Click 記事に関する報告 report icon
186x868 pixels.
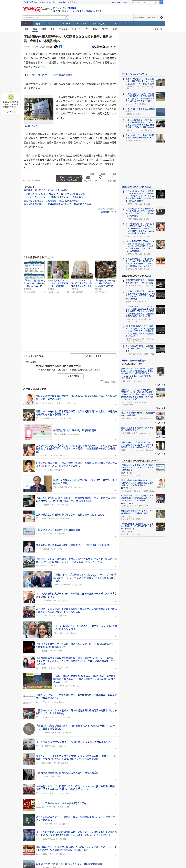tap(32, 181)
